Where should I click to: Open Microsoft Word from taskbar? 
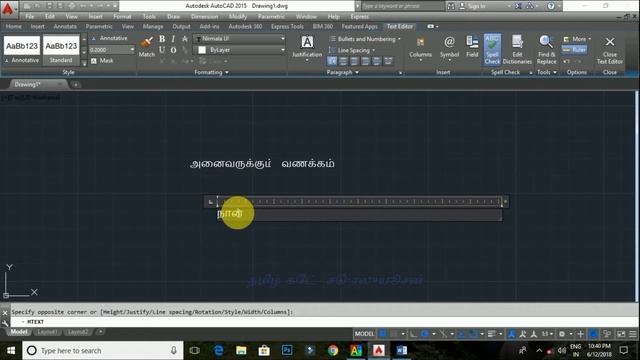tap(402, 350)
